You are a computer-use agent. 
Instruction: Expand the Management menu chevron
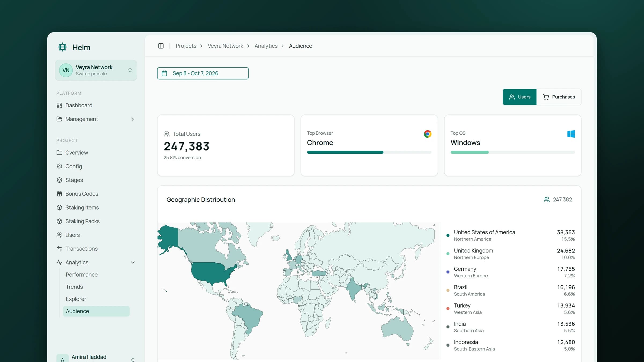[133, 119]
